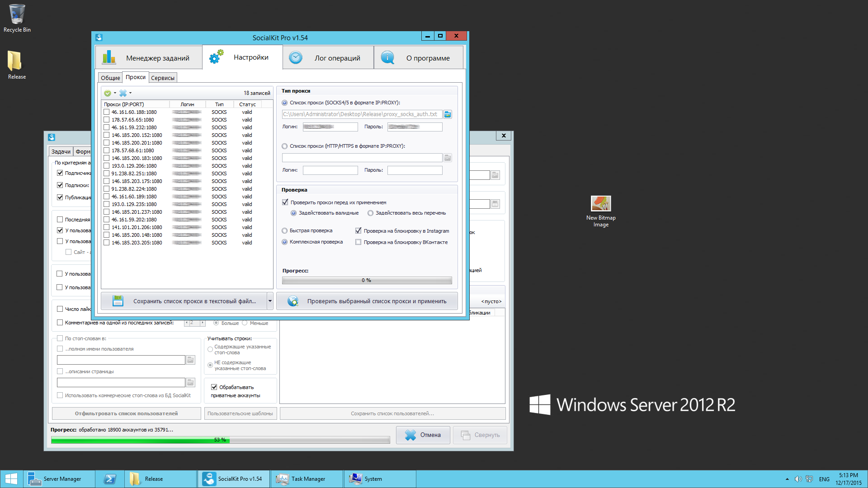Open dropdown arrow next to blue X
Screen dimensions: 868x488
point(130,93)
